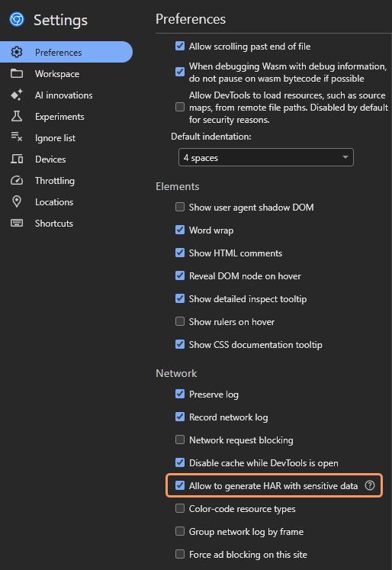Click the Ignore list icon
The width and height of the screenshot is (392, 570).
17,137
